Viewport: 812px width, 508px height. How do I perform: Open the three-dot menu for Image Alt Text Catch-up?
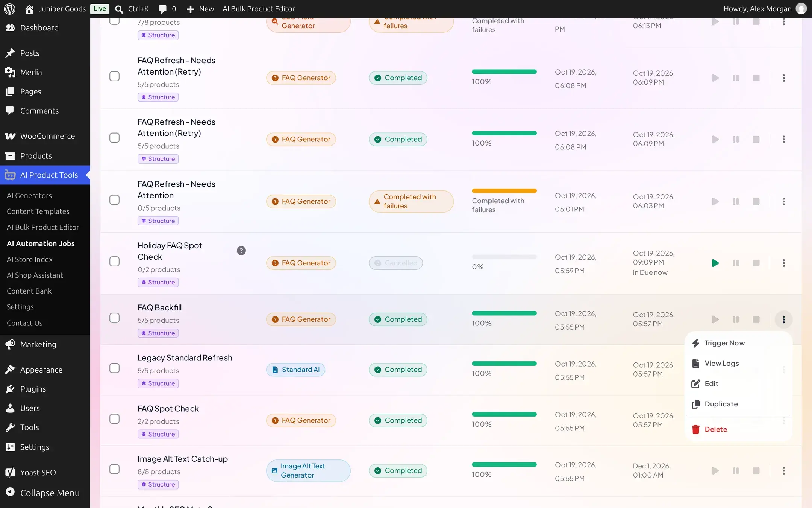pyautogui.click(x=783, y=471)
